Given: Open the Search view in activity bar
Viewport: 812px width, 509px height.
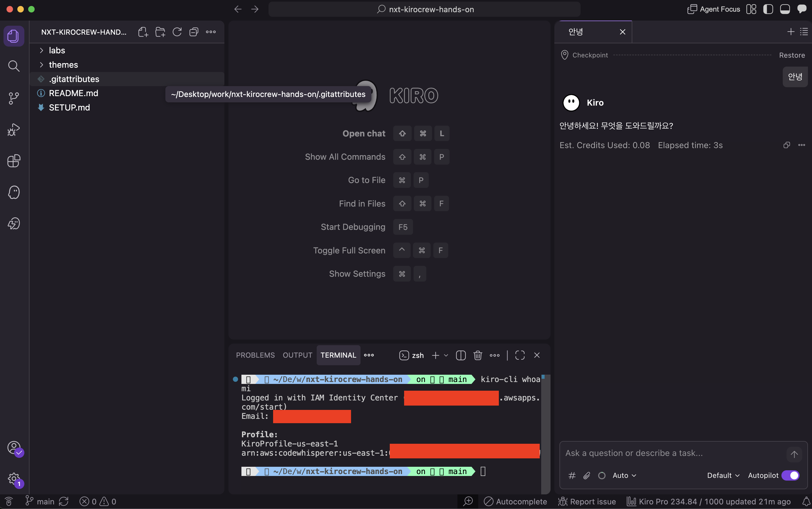Looking at the screenshot, I should (x=14, y=66).
